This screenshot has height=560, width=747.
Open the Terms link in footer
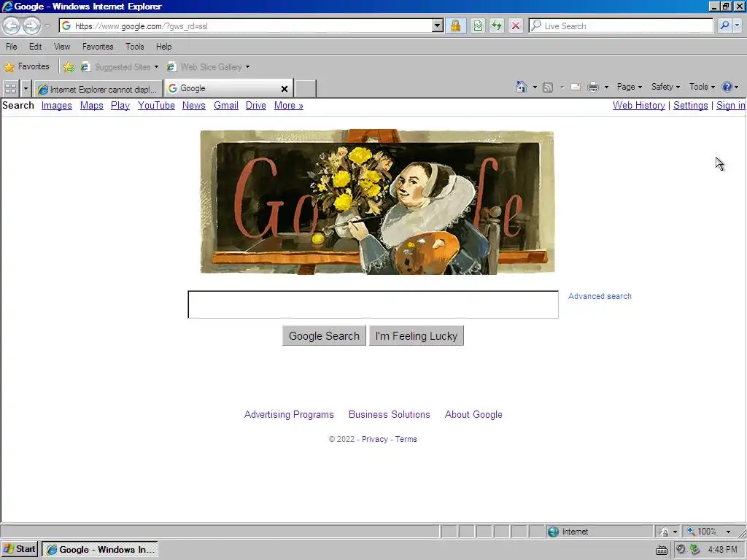406,439
